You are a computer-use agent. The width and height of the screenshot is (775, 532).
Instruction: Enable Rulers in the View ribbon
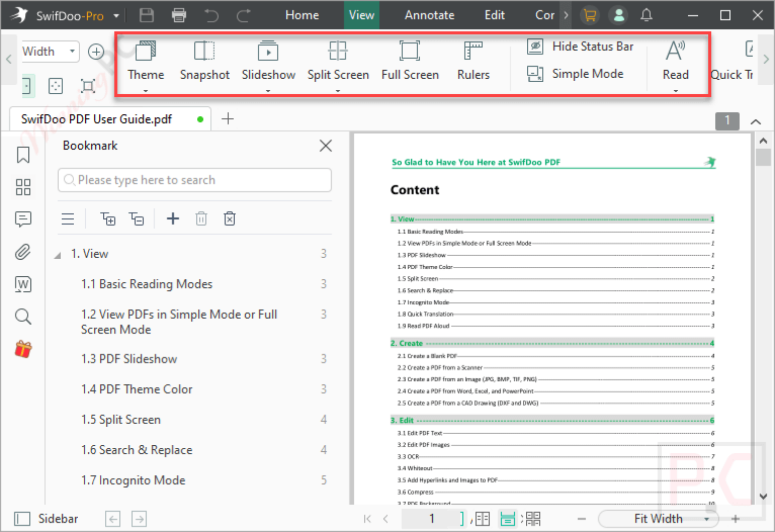pos(473,61)
